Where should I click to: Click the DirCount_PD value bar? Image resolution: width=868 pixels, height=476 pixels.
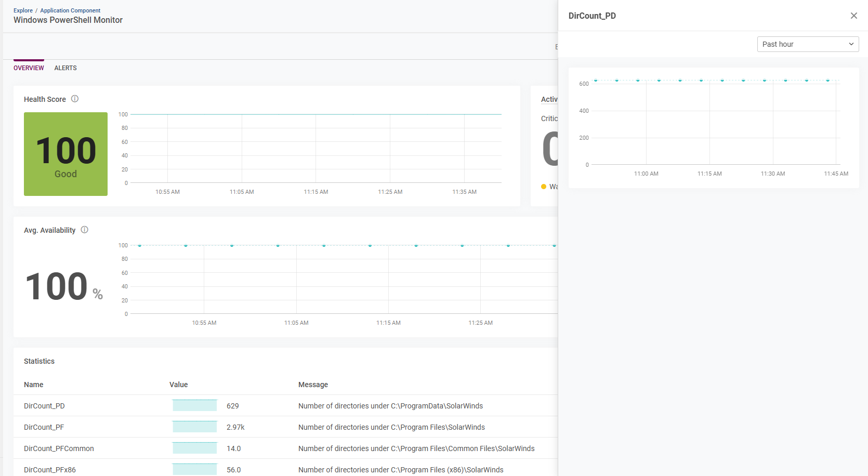click(194, 406)
